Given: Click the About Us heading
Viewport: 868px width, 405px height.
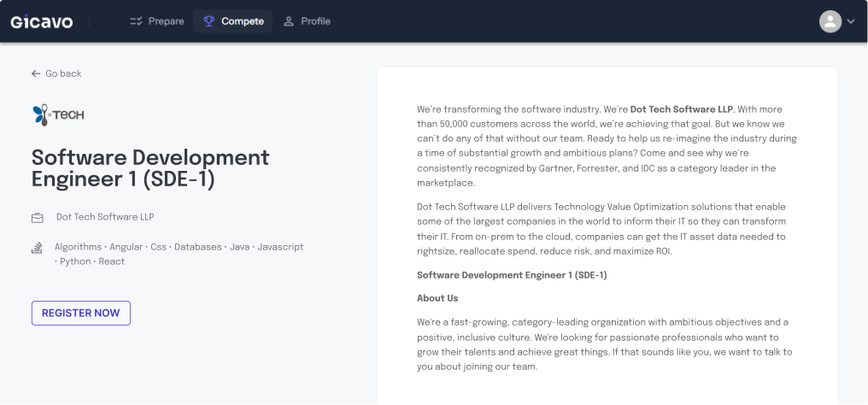Looking at the screenshot, I should pos(437,298).
